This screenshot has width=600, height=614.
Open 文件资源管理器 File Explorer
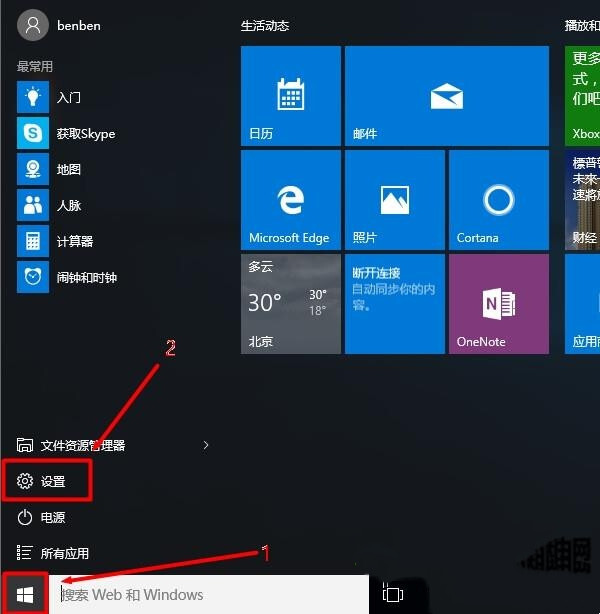pos(70,445)
